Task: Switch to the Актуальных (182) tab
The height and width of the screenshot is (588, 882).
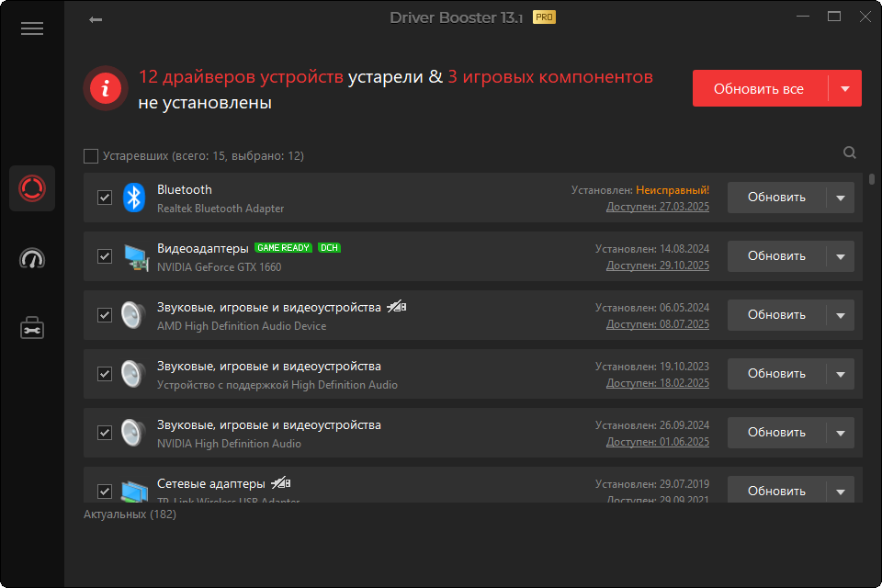Action: (x=129, y=514)
